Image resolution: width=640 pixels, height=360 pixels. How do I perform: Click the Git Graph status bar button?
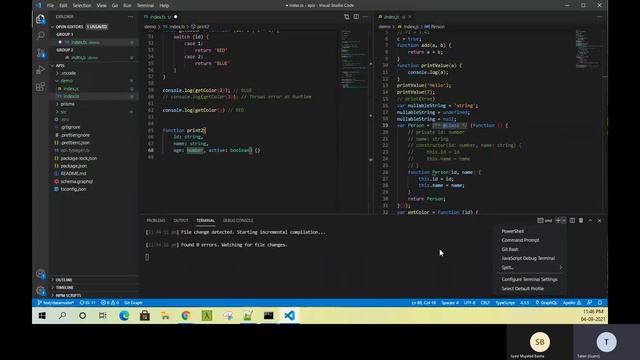133,303
